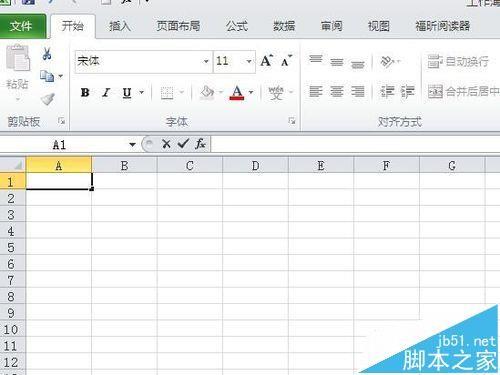Open the borders dropdown arrow
The image size is (500, 375).
[182, 92]
